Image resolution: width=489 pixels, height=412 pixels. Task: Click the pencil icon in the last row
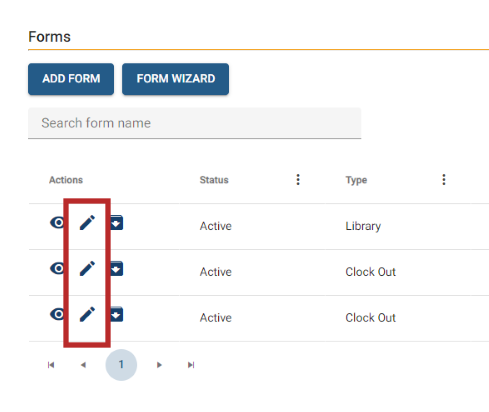click(x=87, y=314)
